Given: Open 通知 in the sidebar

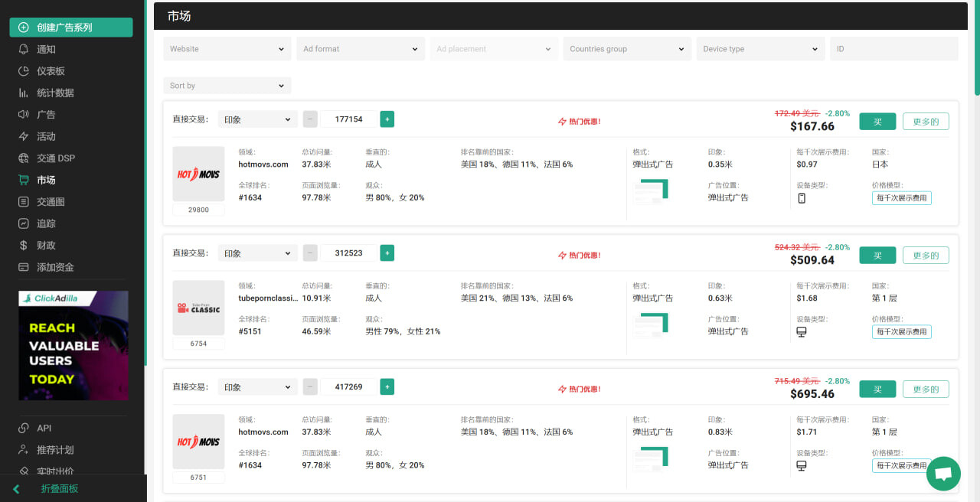Looking at the screenshot, I should click(x=46, y=49).
